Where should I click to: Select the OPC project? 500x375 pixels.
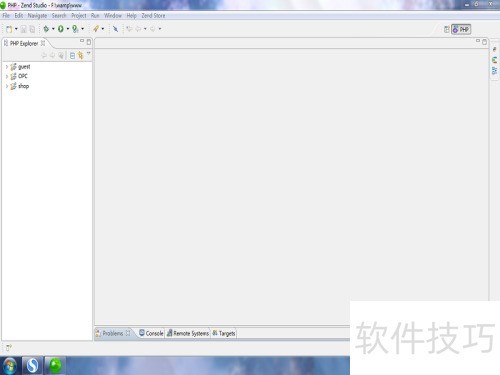coord(23,76)
